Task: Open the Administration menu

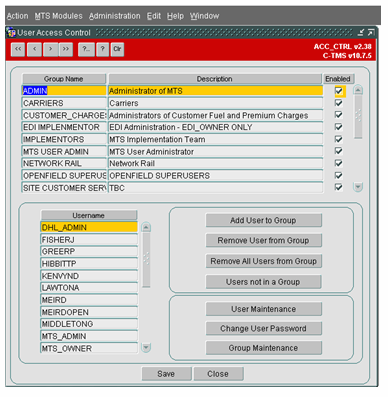Action: [115, 16]
